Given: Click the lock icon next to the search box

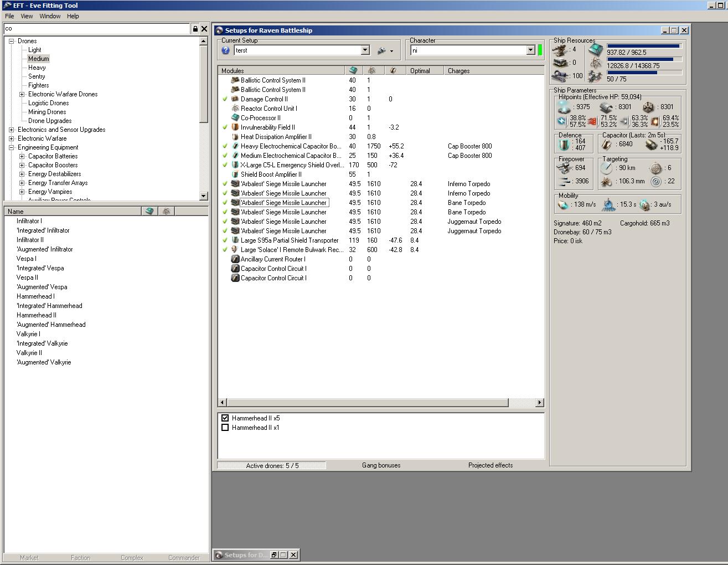Looking at the screenshot, I should [195, 29].
